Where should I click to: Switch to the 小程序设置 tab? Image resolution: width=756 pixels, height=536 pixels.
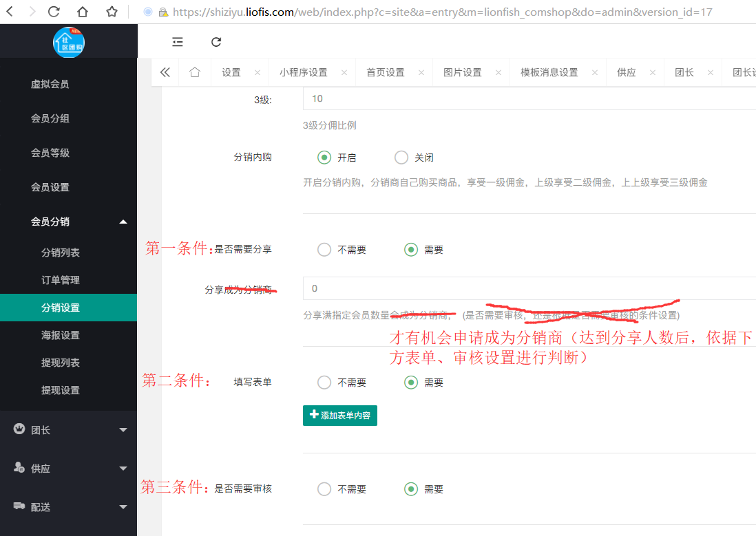click(x=303, y=72)
